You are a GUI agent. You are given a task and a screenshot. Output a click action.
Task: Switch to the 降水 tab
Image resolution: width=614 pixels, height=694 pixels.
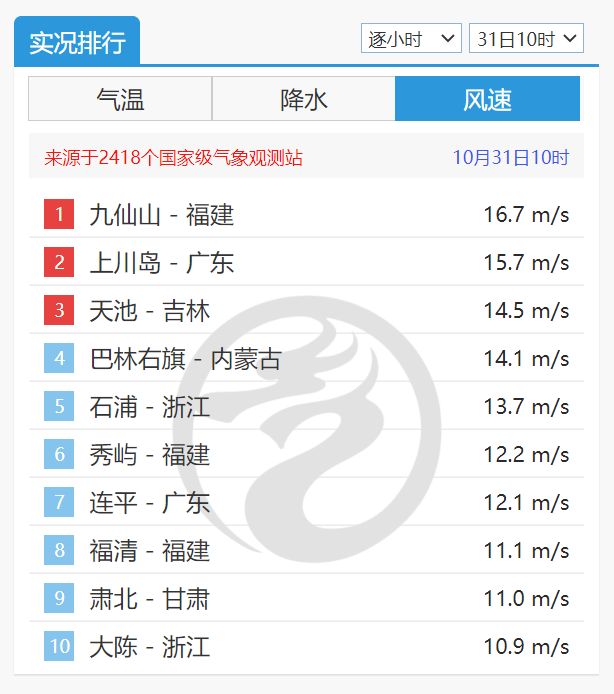304,99
